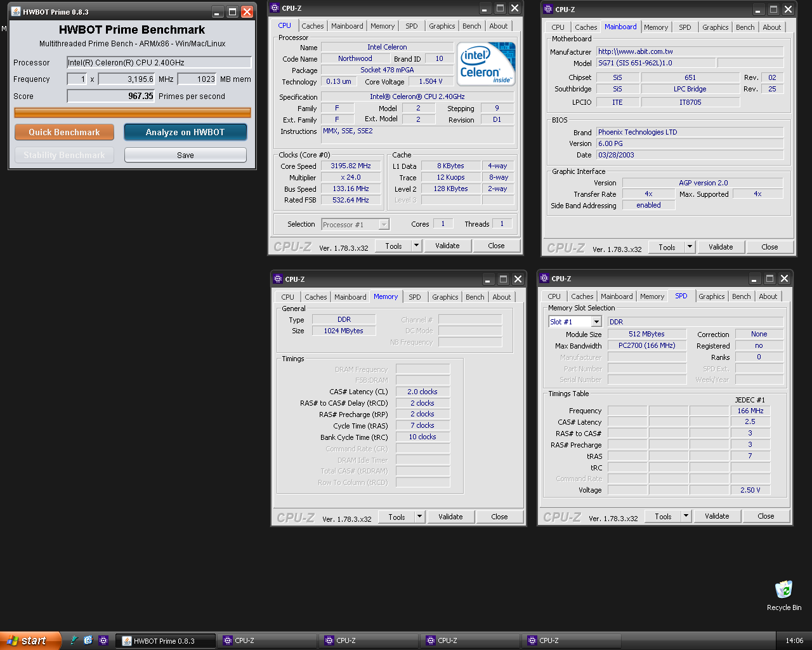Save the HWBOT Prime result
Viewport: 812px width, 650px height.
185,155
